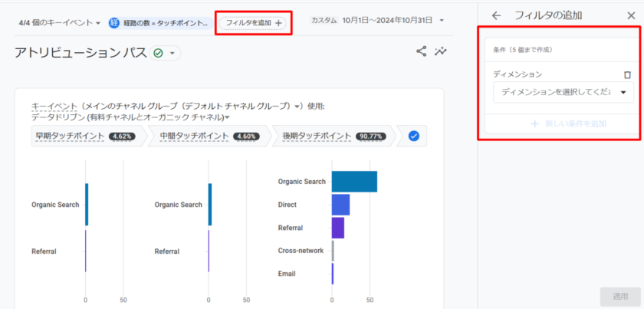Click the blue 経路の数 chip icon
This screenshot has width=644, height=309.
[x=114, y=23]
